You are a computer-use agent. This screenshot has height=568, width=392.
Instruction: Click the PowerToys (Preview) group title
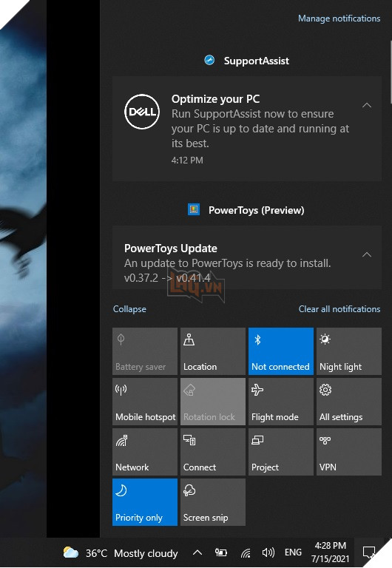coord(257,210)
